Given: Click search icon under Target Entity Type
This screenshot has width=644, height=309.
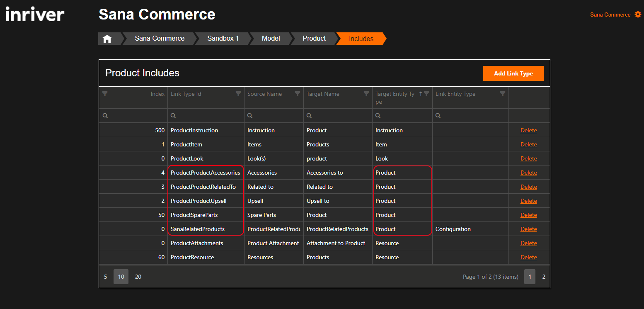Looking at the screenshot, I should 378,116.
